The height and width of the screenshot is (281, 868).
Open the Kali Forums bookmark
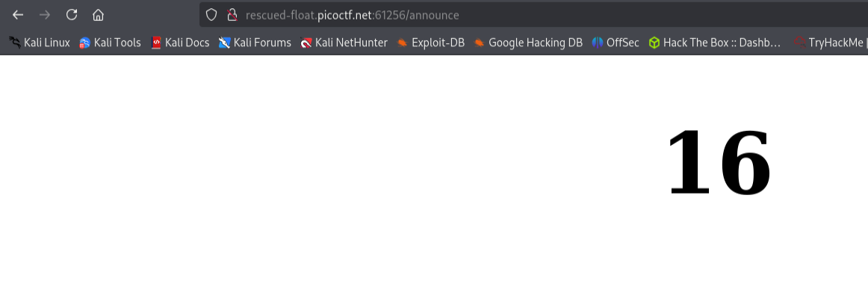pyautogui.click(x=255, y=42)
